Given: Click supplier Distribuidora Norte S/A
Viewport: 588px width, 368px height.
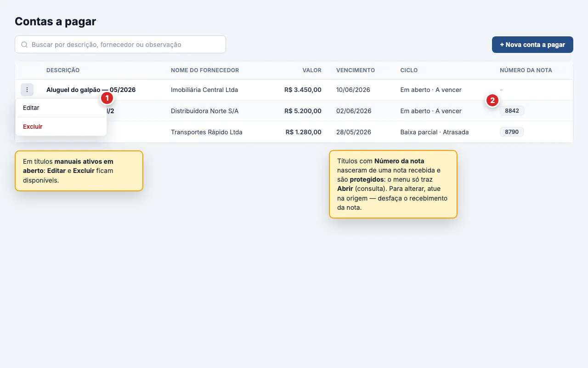Looking at the screenshot, I should [205, 111].
